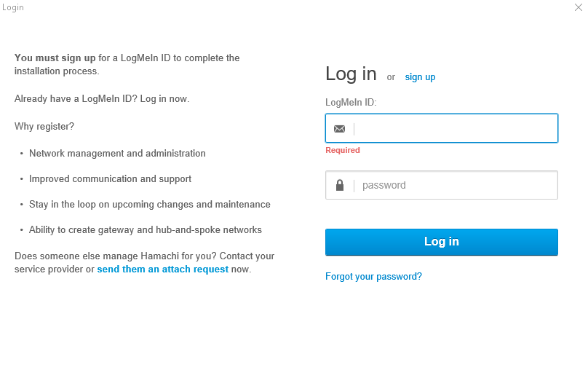Close the Login window

(x=578, y=7)
